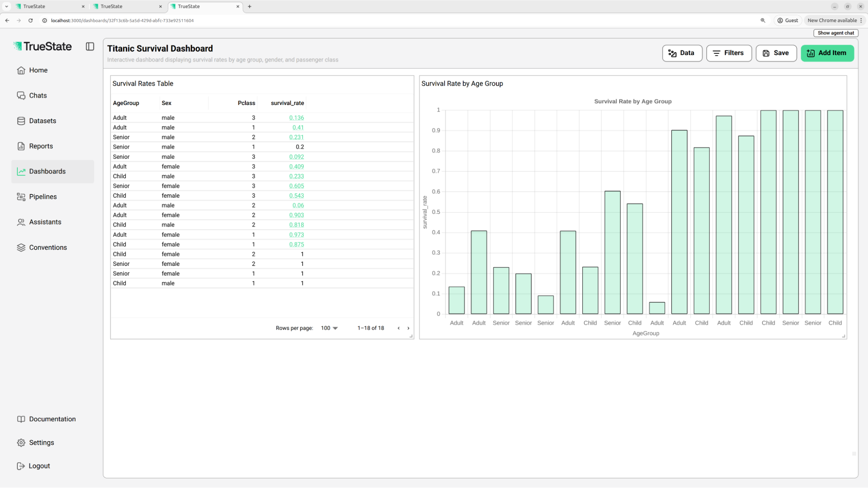Sort table by survival_rate column header
Image resolution: width=868 pixels, height=488 pixels.
[287, 103]
